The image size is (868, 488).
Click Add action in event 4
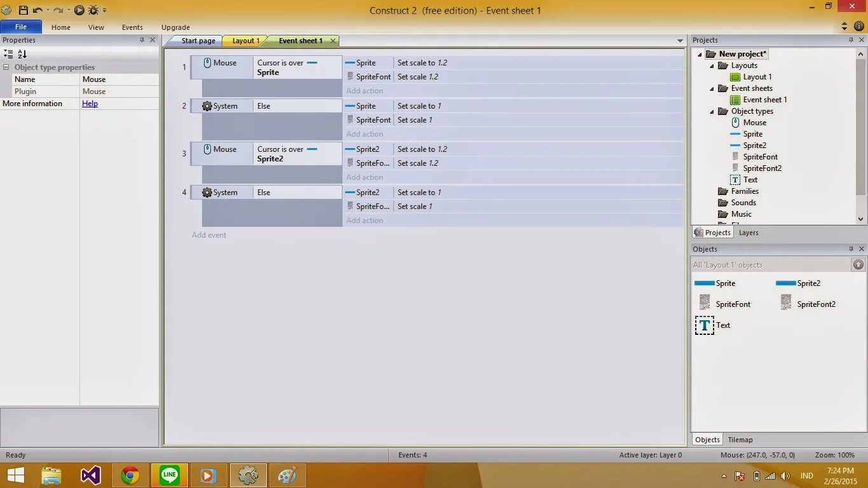click(x=365, y=220)
